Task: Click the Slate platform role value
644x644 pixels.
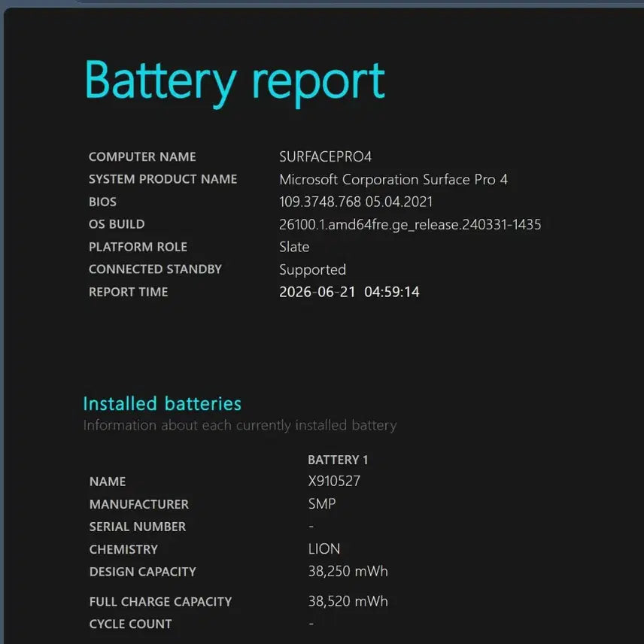Action: click(x=294, y=247)
